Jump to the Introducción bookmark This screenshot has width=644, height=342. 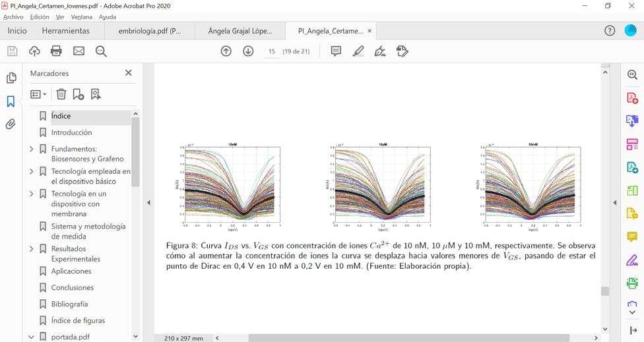click(71, 132)
